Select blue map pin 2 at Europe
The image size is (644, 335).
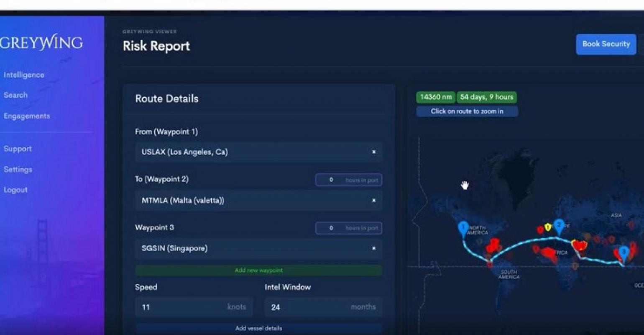(x=559, y=226)
